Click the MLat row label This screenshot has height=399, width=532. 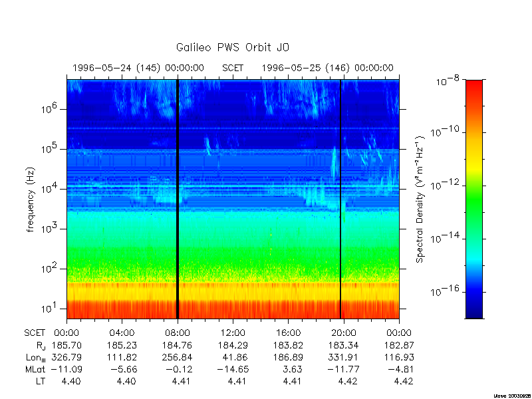tap(35, 369)
